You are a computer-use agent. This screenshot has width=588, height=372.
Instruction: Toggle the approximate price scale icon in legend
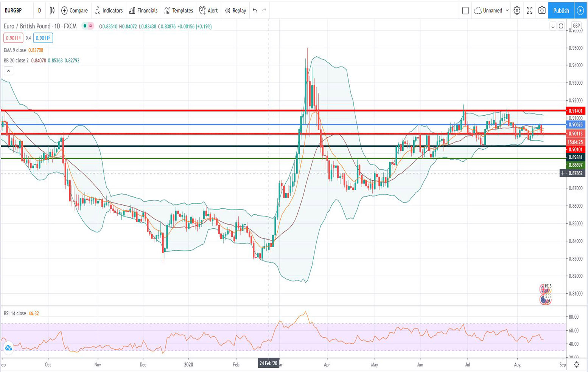point(90,26)
